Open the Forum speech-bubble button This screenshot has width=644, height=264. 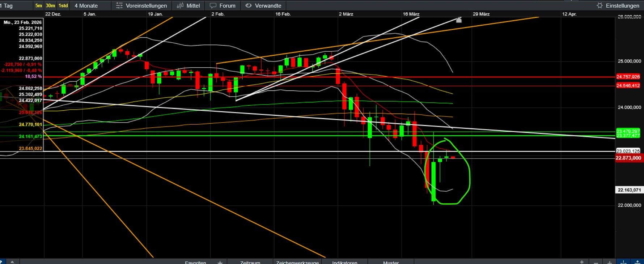[x=223, y=5]
